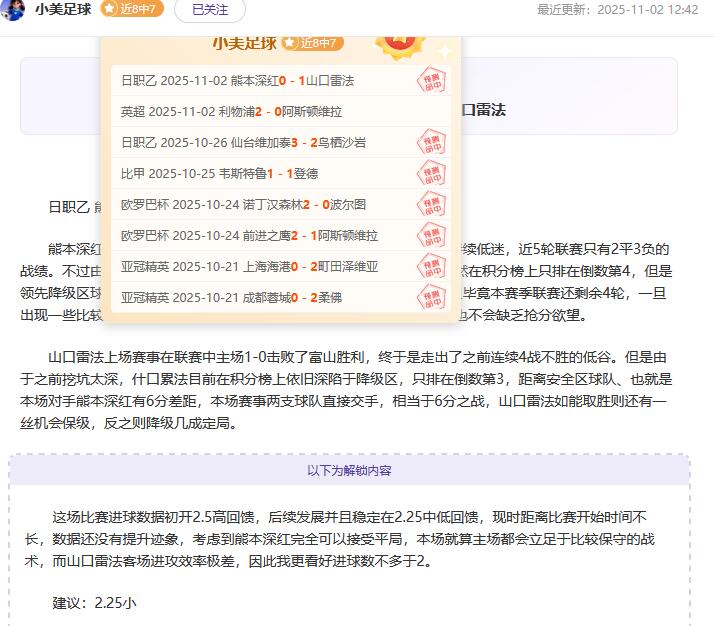Click the 小美足球 author avatar
715x626 pixels.
14,9
